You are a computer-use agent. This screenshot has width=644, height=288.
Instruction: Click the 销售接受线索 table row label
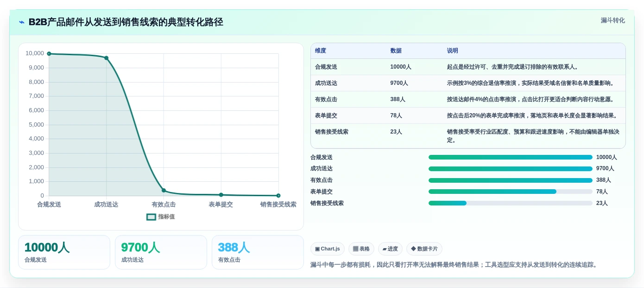tap(332, 132)
